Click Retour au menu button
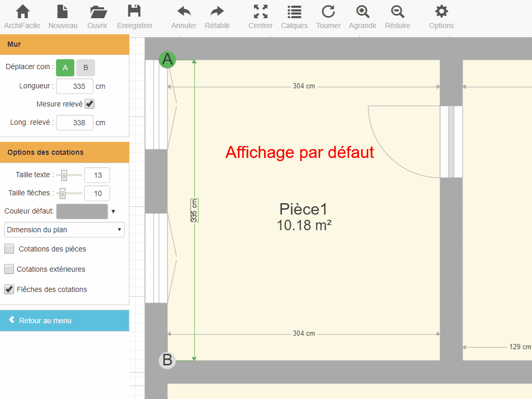The width and height of the screenshot is (532, 399). click(x=64, y=321)
